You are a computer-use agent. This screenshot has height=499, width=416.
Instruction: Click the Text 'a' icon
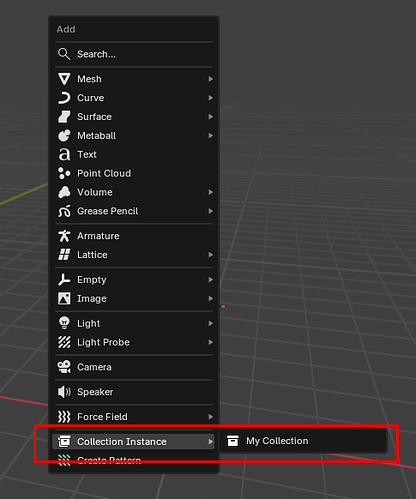click(x=64, y=155)
